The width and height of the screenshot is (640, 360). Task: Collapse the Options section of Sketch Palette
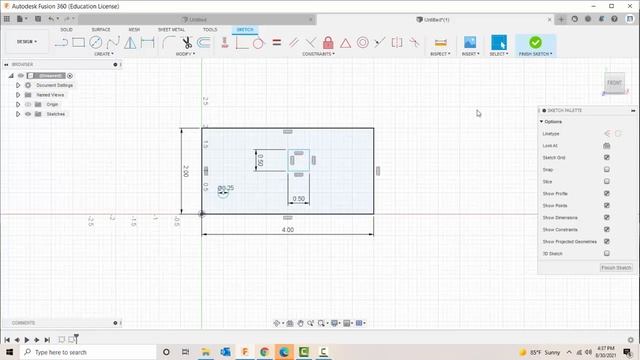tap(542, 122)
